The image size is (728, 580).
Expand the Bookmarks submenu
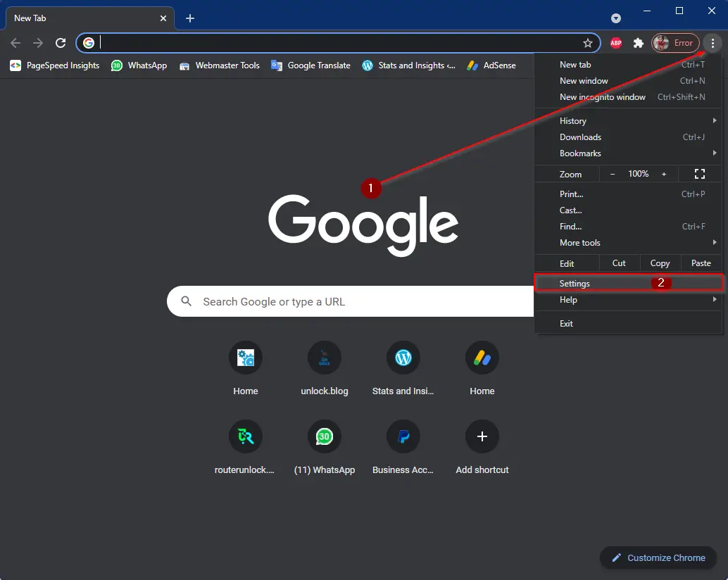[628, 153]
